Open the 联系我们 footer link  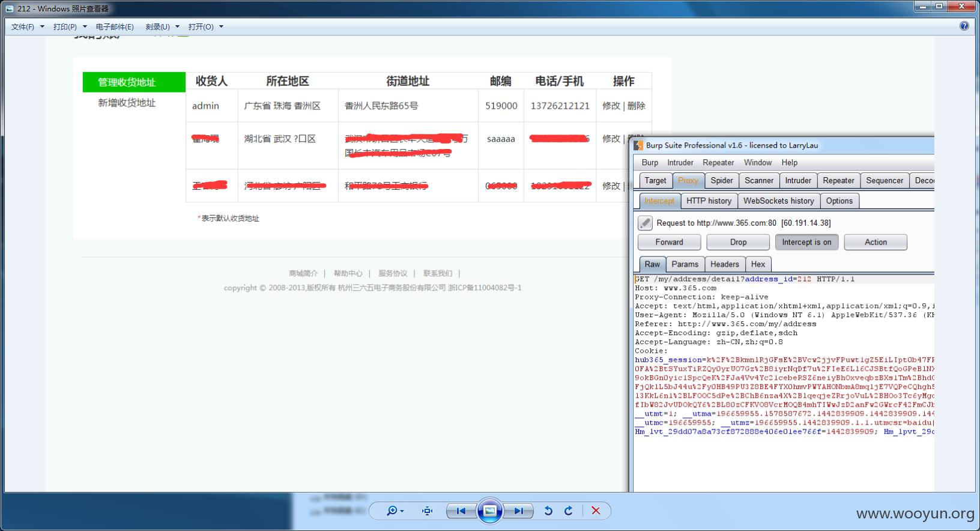click(x=438, y=273)
